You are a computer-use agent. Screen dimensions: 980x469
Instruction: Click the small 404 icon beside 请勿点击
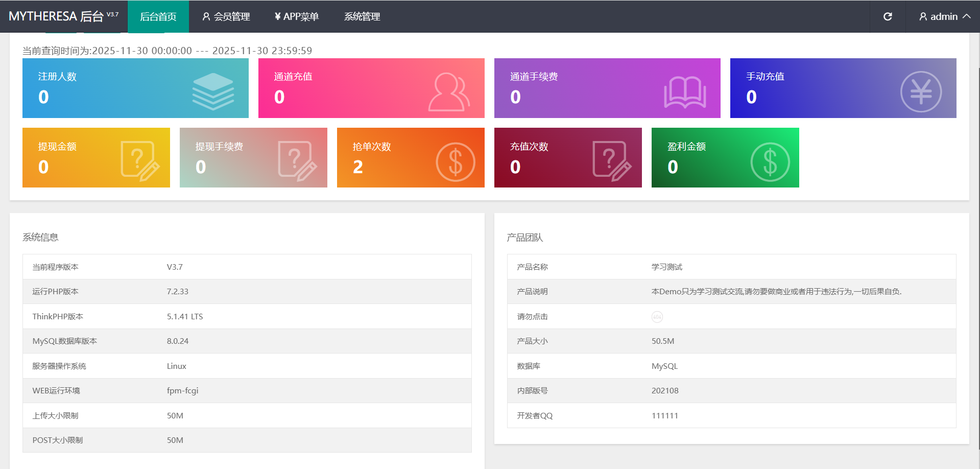click(657, 317)
